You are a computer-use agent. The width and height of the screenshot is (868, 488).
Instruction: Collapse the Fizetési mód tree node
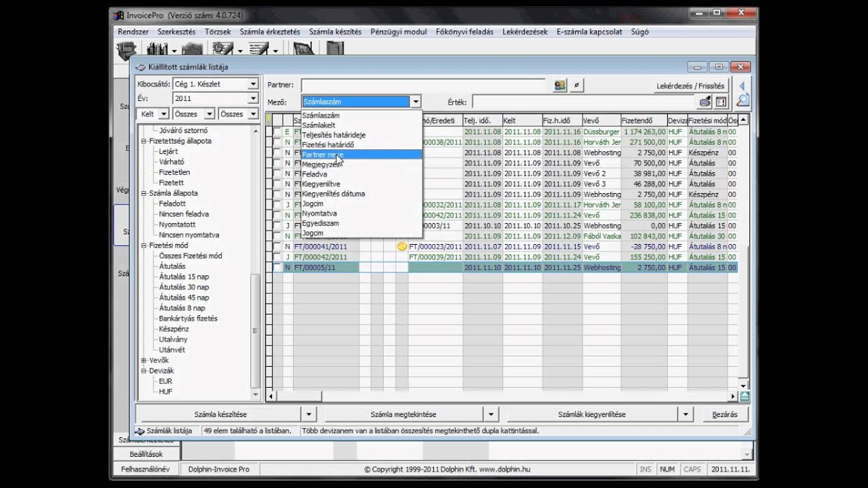tap(144, 245)
